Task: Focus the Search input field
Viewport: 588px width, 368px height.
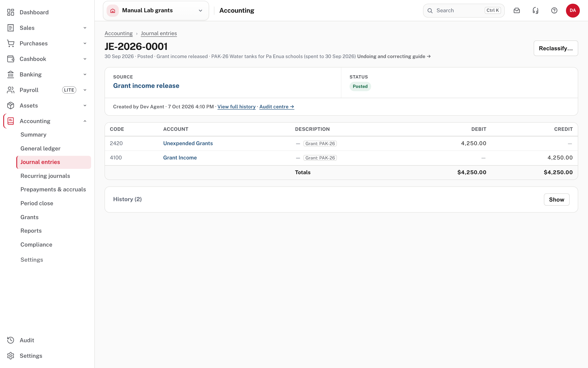Action: click(464, 10)
